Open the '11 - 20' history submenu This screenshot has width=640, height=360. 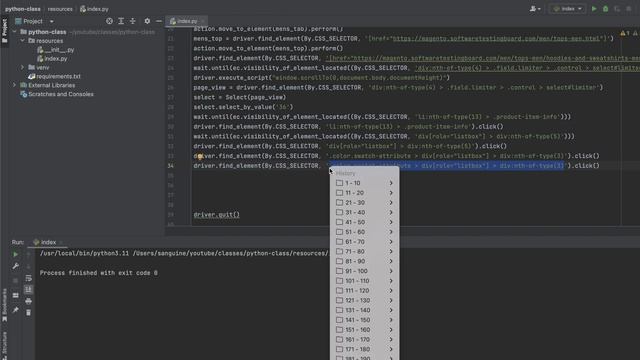click(364, 193)
